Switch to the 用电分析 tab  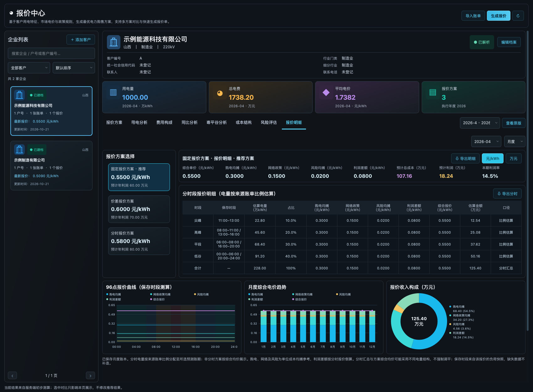click(x=139, y=123)
